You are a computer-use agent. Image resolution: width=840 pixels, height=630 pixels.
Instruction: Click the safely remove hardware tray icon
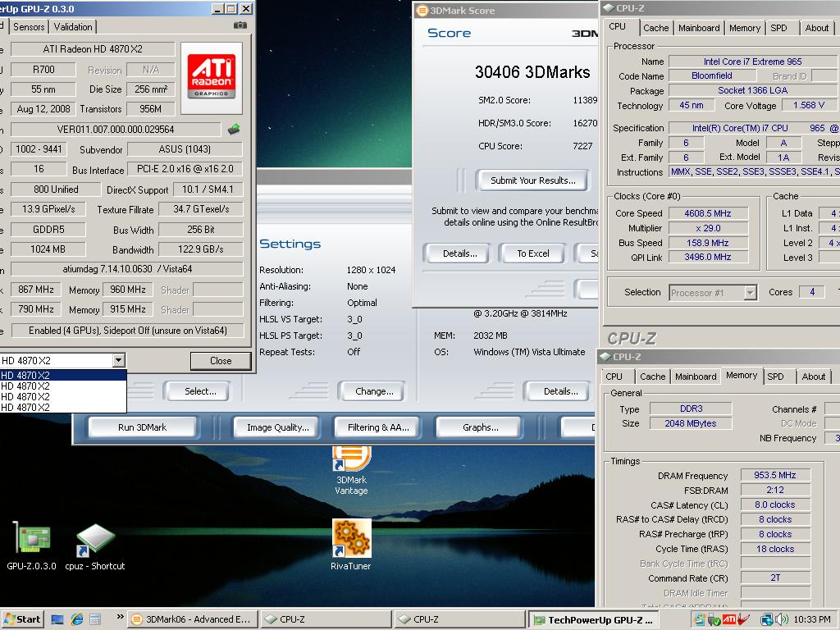click(714, 620)
